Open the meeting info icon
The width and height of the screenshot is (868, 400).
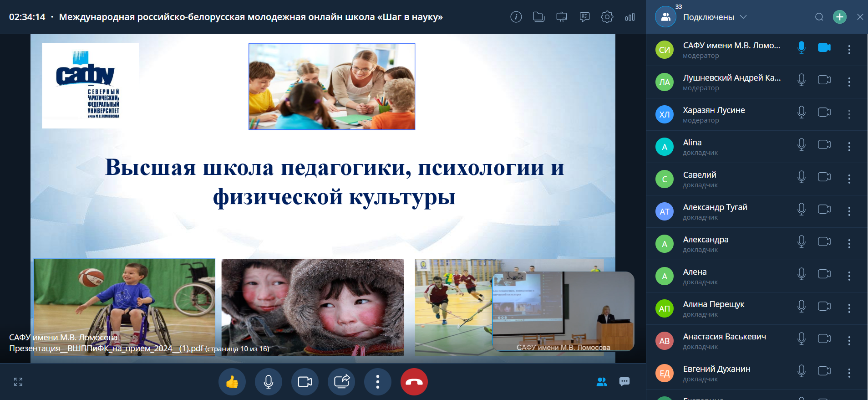516,17
